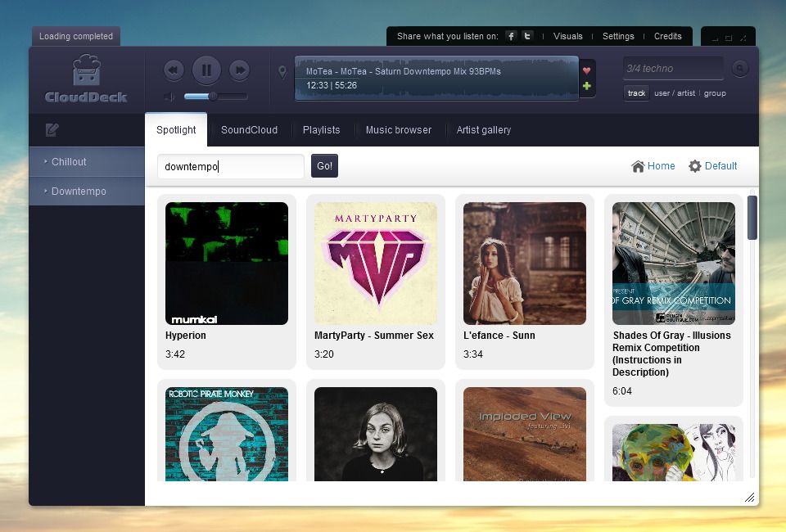
Task: Expand the Chillout playlist item
Action: tap(69, 162)
